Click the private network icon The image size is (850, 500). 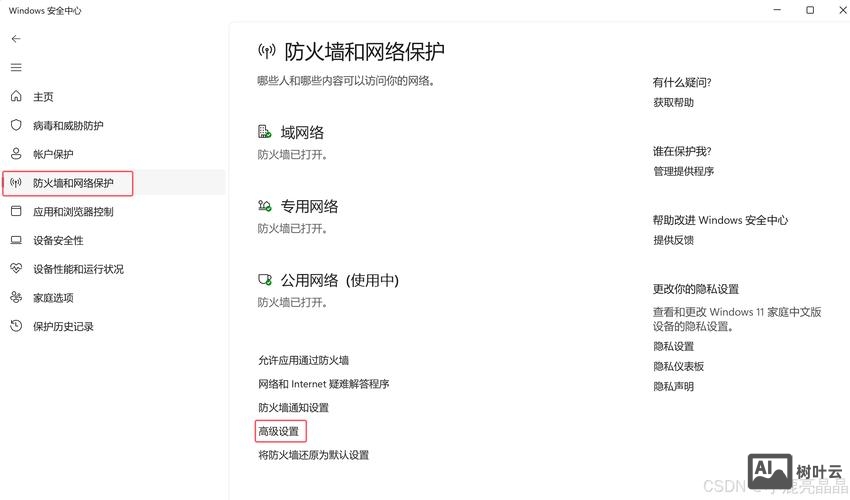[265, 206]
